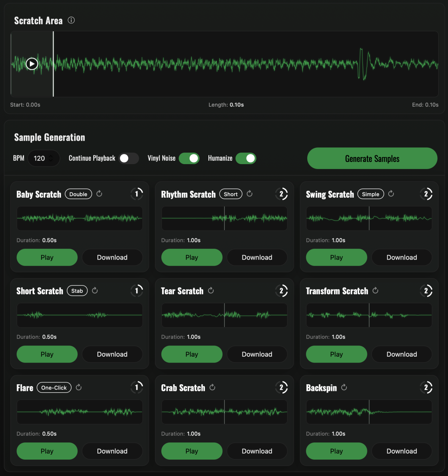Click the Flare beat count indicator

(137, 387)
